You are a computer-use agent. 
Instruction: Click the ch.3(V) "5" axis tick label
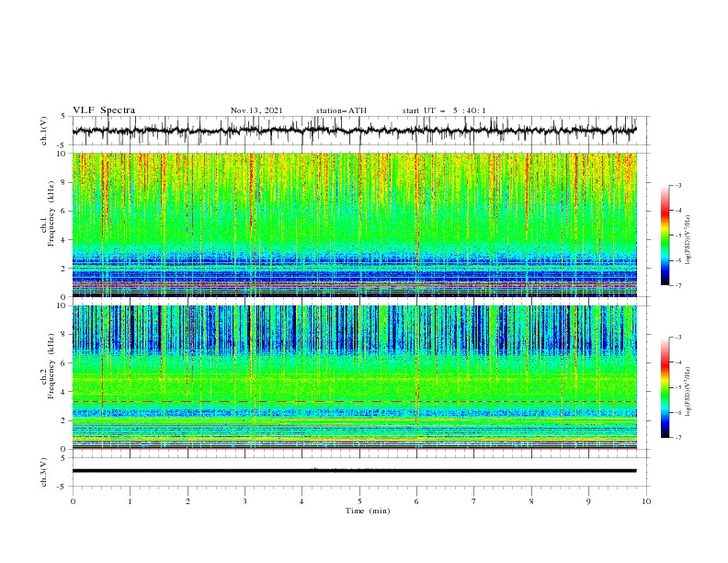[x=63, y=458]
